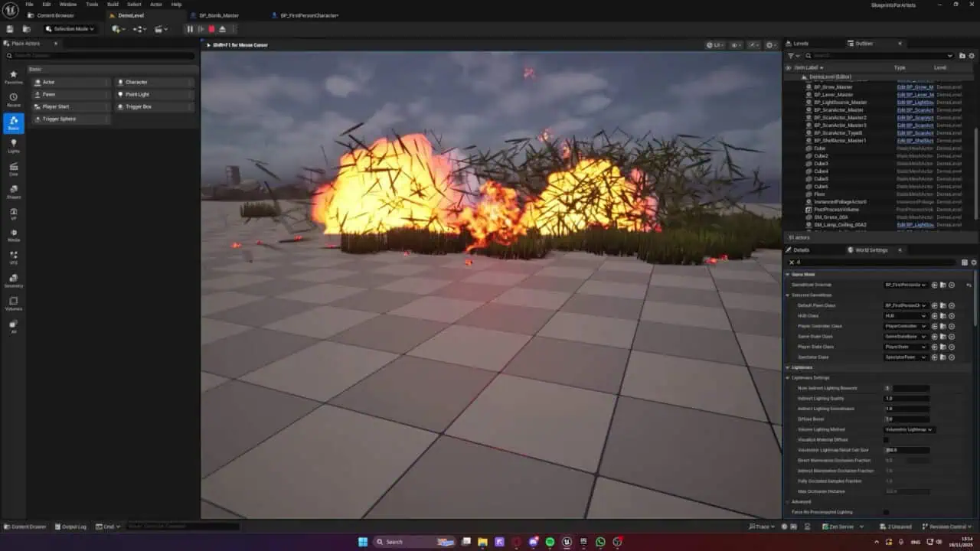The height and width of the screenshot is (551, 980).
Task: Pause the running play session
Action: point(190,29)
